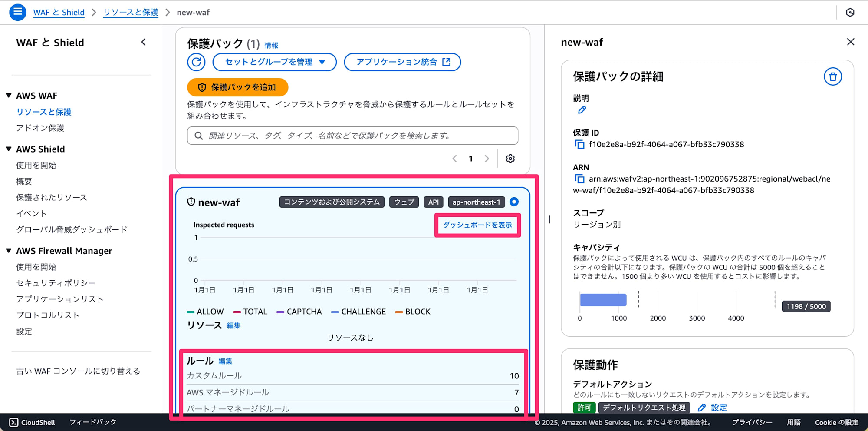This screenshot has height=431, width=868.
Task: Collapse the AWS Shield section
Action: [x=9, y=149]
